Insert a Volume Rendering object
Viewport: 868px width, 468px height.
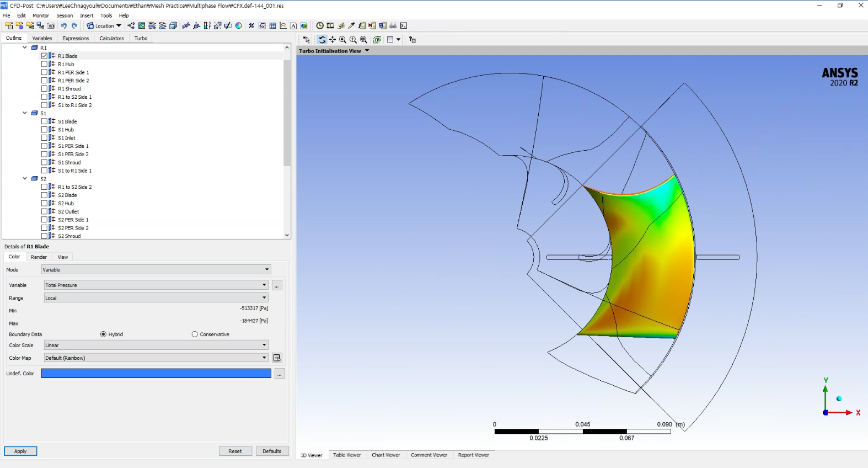173,26
